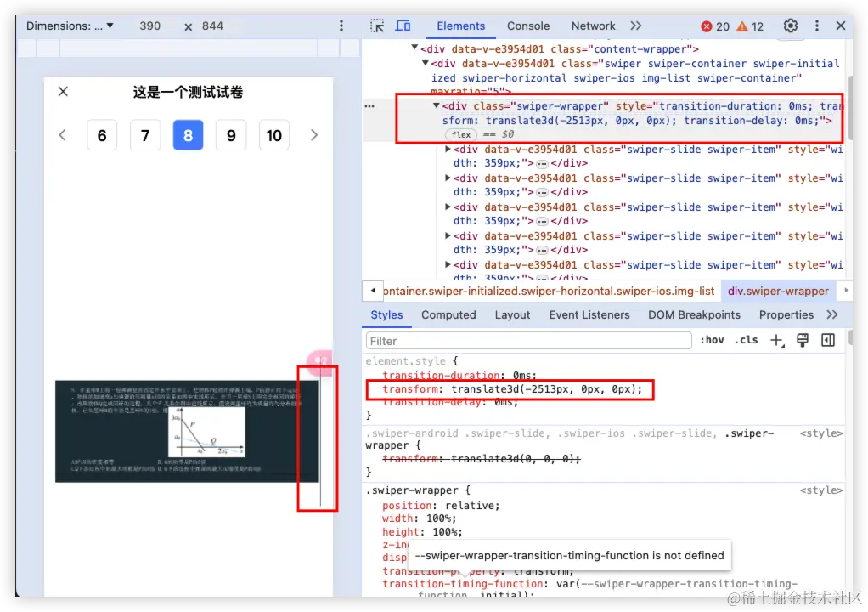Open the DevTools settings gear

[x=791, y=26]
